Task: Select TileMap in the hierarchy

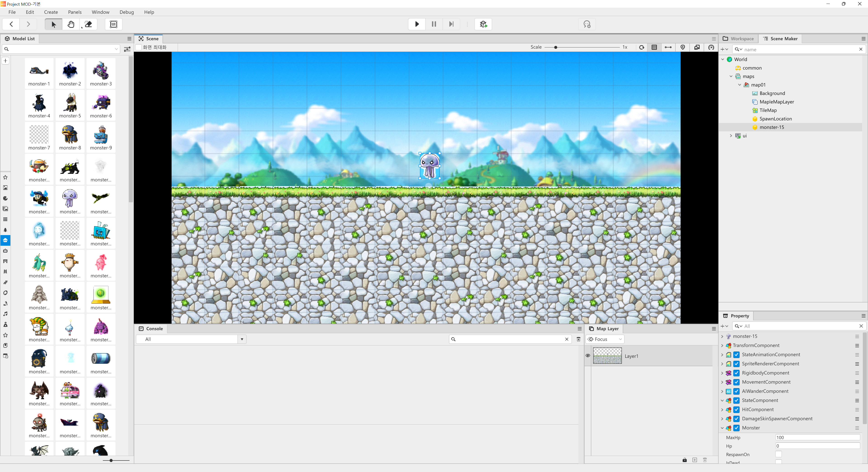Action: click(768, 111)
